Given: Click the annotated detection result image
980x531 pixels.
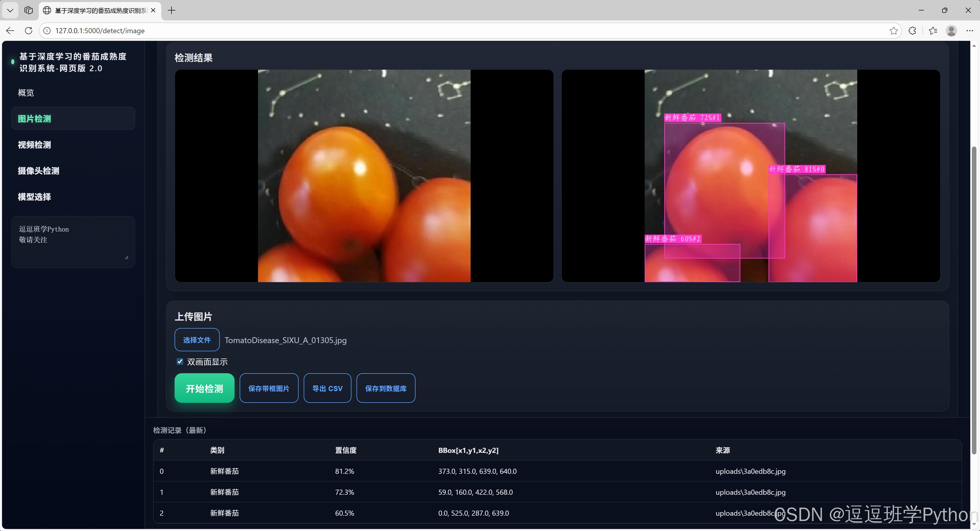Looking at the screenshot, I should (x=750, y=175).
